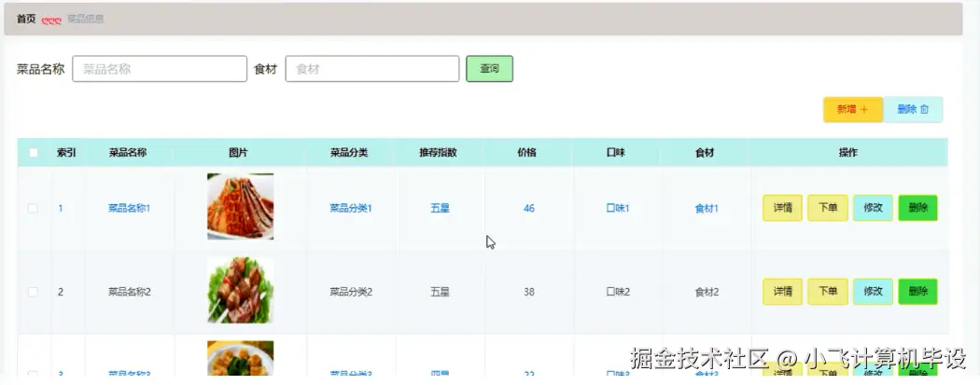Select the 菜品名称1 cell
The width and height of the screenshot is (980, 385).
click(x=130, y=209)
